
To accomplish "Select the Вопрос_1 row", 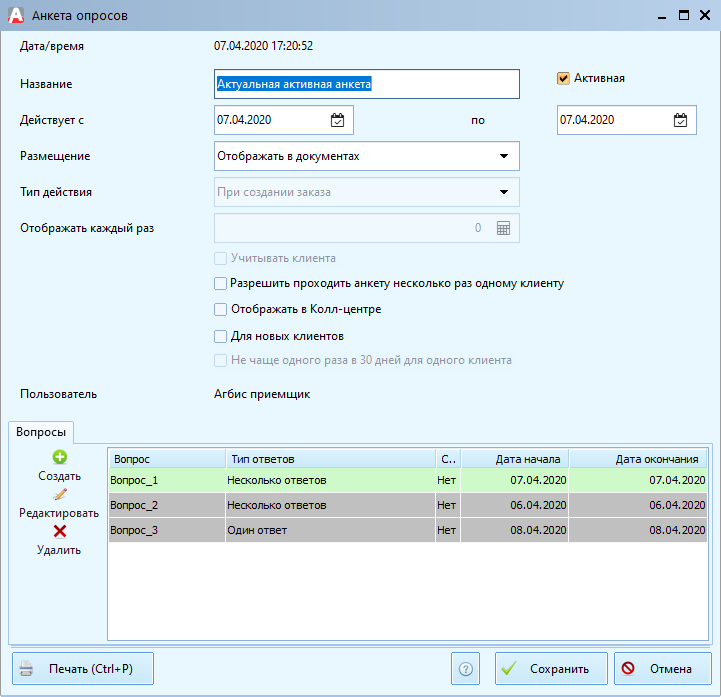I will click(x=408, y=480).
